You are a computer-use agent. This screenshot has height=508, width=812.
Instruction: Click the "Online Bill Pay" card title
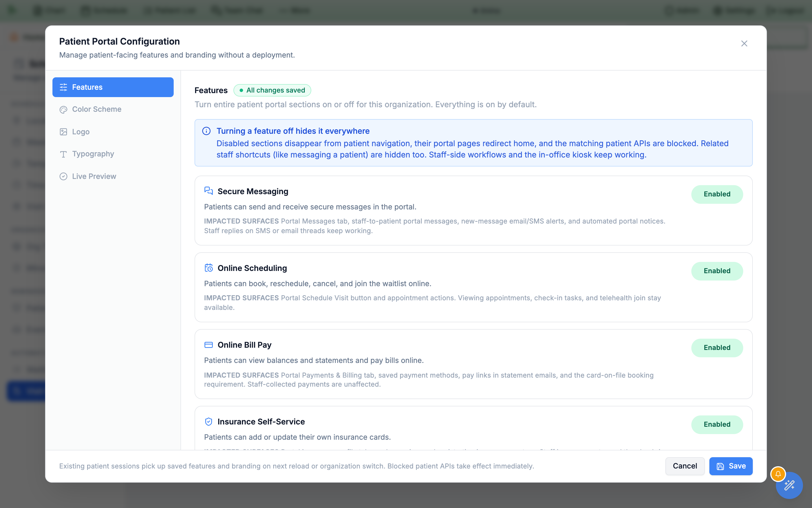245,345
